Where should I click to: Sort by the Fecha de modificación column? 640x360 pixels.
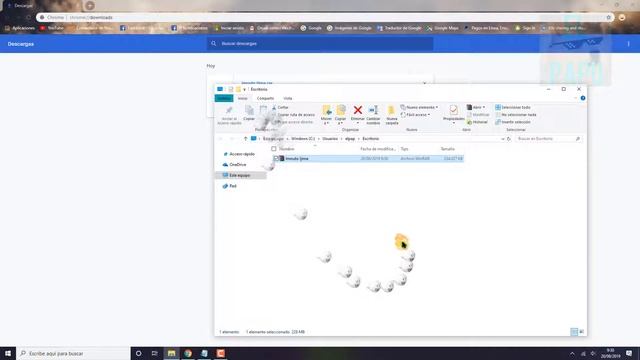pos(378,149)
